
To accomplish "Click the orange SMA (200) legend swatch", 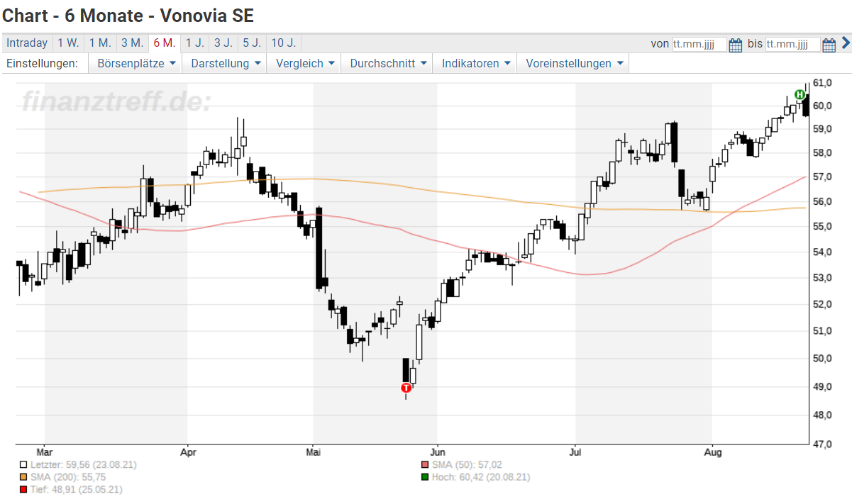I will point(24,477).
